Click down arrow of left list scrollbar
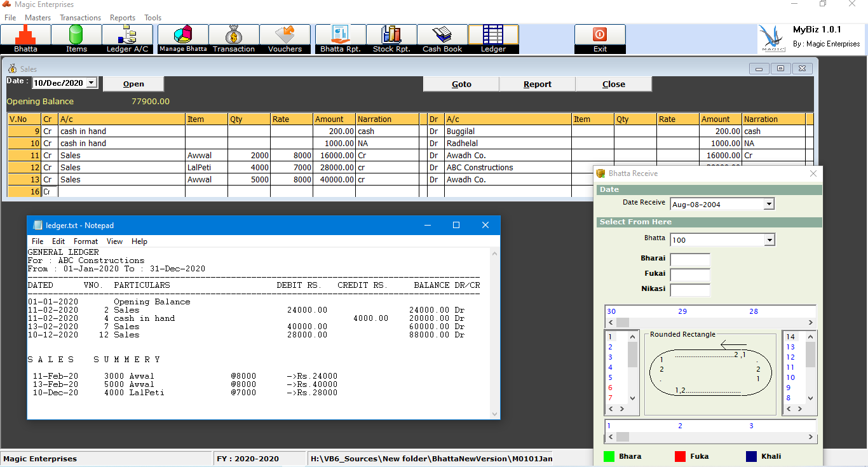The image size is (868, 467). click(632, 398)
